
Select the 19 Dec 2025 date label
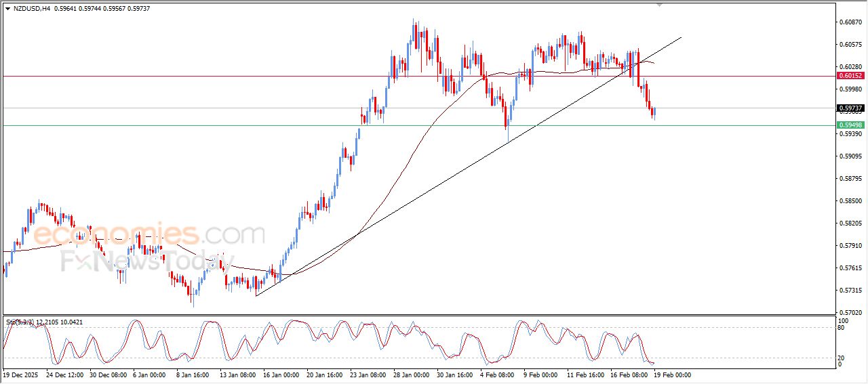coord(21,374)
